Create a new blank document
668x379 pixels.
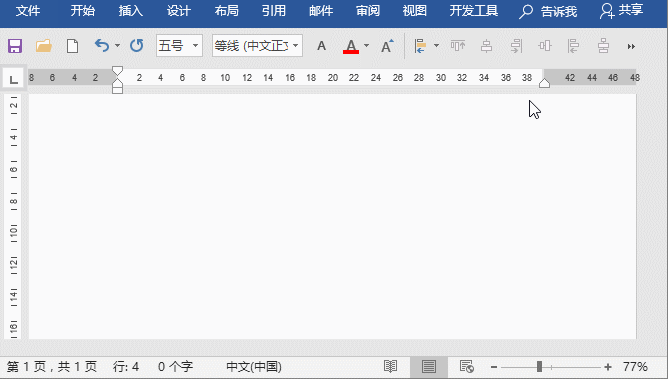pyautogui.click(x=72, y=46)
